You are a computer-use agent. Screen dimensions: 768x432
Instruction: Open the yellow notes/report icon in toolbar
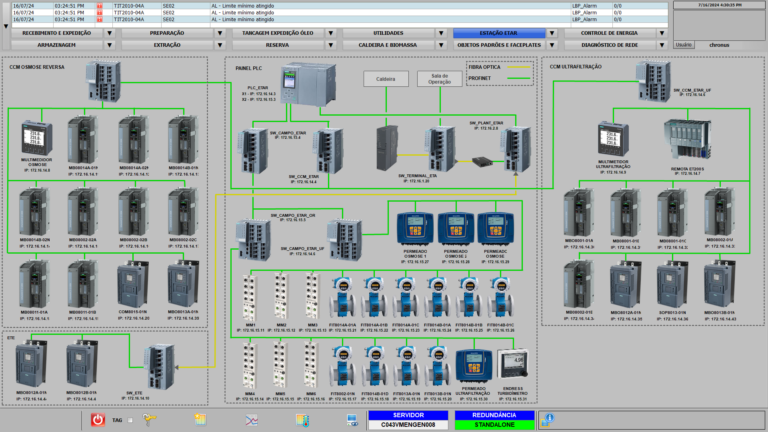point(200,420)
